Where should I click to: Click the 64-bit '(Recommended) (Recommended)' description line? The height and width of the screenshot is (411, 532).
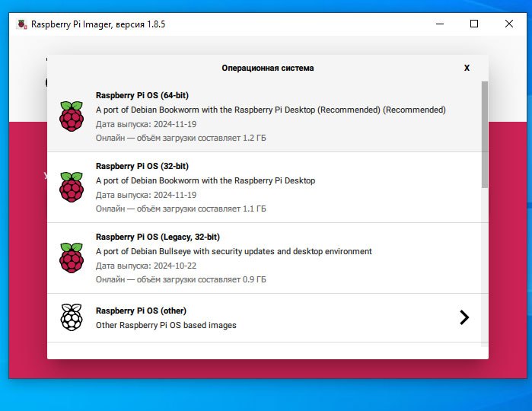[x=271, y=110]
